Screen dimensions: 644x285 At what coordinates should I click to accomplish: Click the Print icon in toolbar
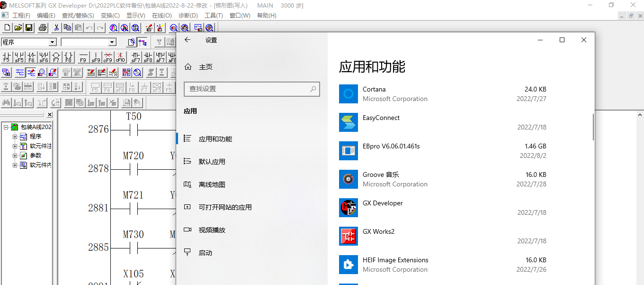click(43, 28)
